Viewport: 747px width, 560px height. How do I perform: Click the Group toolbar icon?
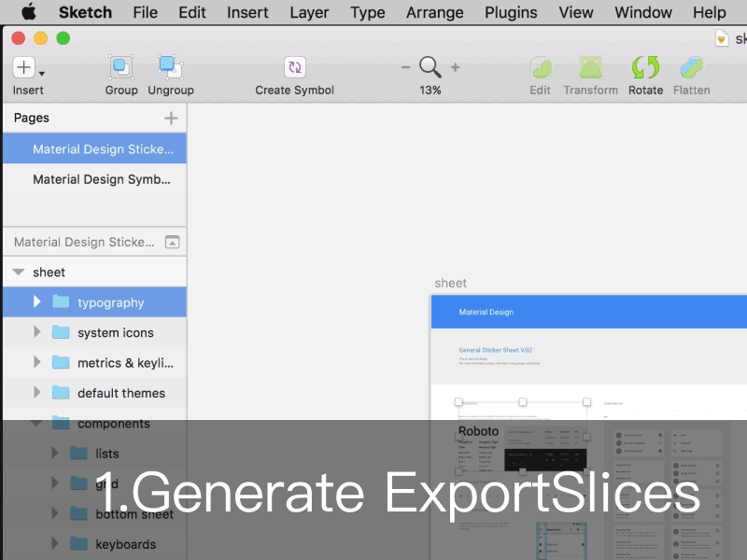coord(121,67)
